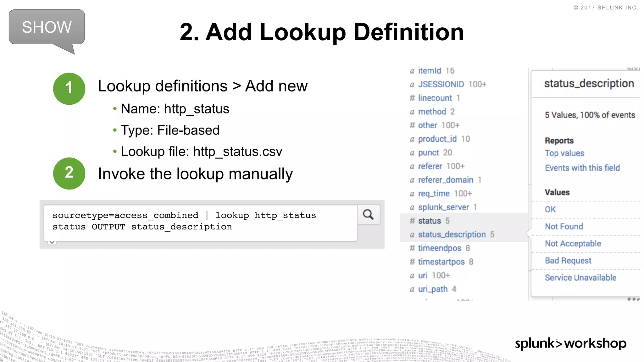Click the string-type icon beside uri_path

412,289
